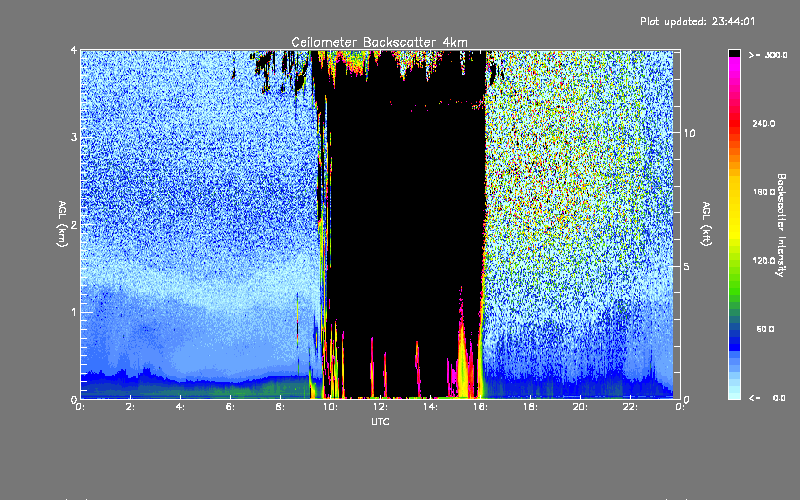Click the "<= 0.0" colorbar value
Screen dimensions: 800x500
pos(767,398)
